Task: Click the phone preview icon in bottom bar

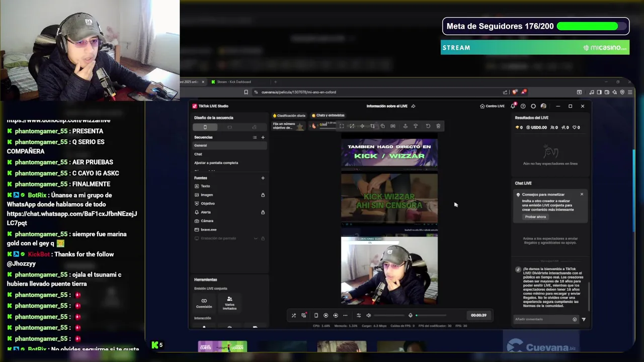Action: 316,315
